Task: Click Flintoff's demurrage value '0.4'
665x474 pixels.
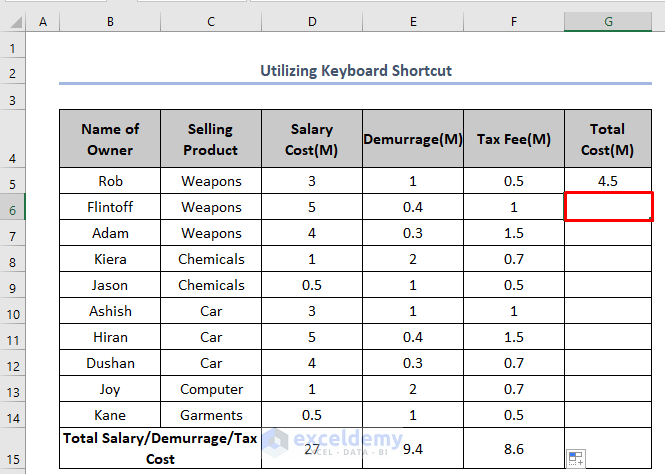Action: 413,207
